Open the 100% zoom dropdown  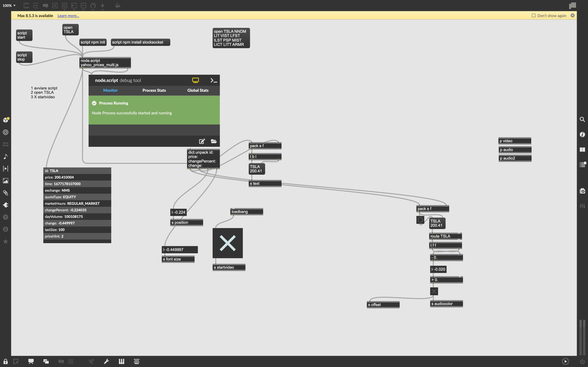coord(9,5)
